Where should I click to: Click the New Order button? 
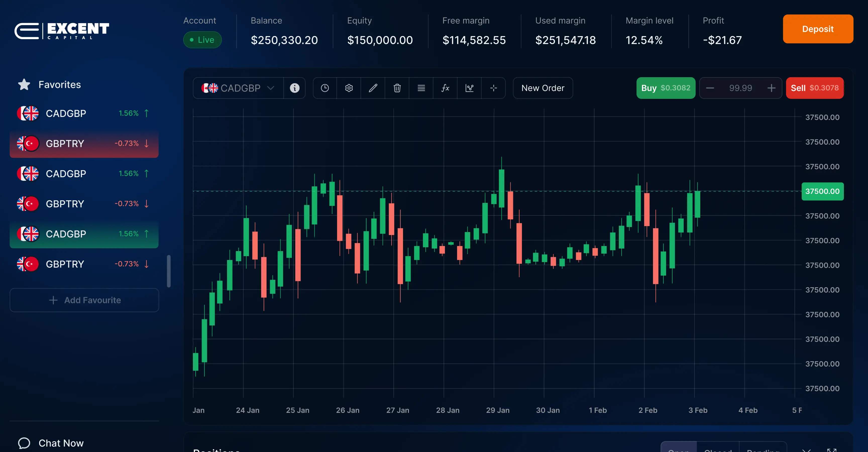542,88
